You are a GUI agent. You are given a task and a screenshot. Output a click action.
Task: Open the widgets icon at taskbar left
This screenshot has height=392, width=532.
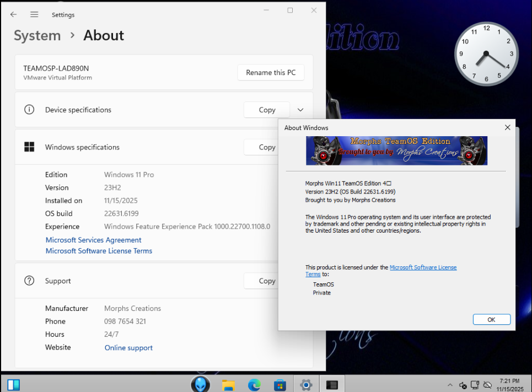[14, 384]
